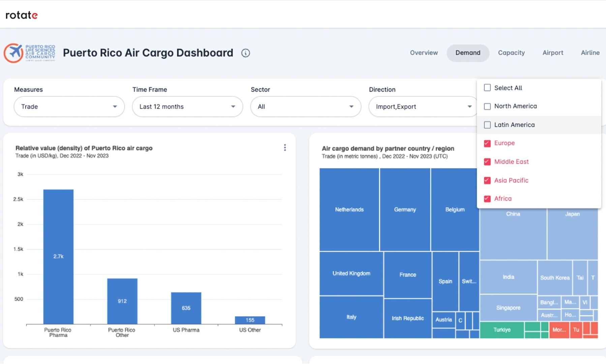This screenshot has width=606, height=364.
Task: Uncheck the Africa region filter
Action: [487, 199]
